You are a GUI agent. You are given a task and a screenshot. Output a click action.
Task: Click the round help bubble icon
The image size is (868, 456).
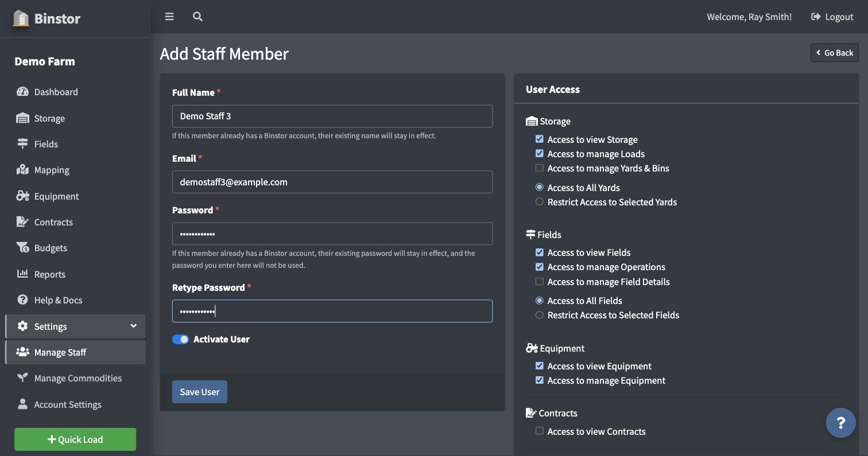(840, 423)
